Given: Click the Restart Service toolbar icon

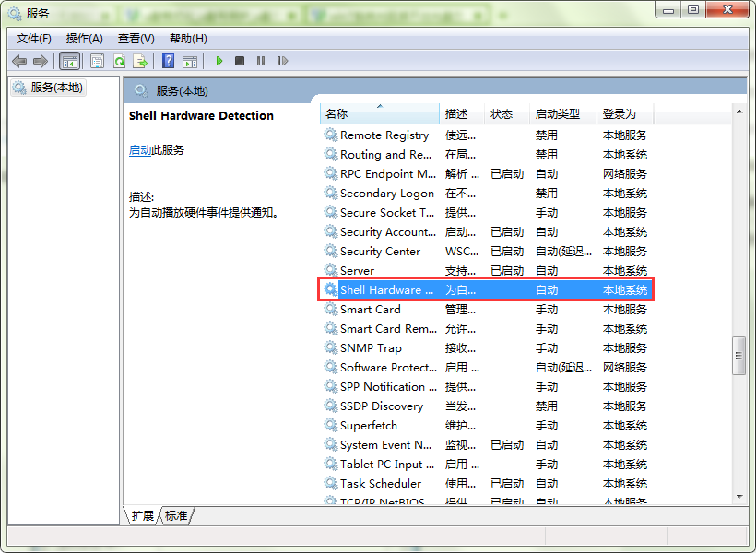Looking at the screenshot, I should click(282, 61).
